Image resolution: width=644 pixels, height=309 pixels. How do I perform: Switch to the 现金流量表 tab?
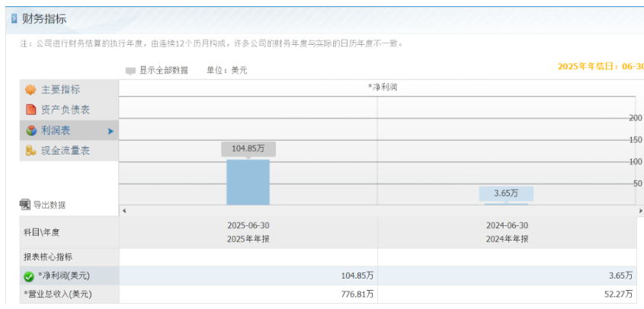tap(65, 151)
